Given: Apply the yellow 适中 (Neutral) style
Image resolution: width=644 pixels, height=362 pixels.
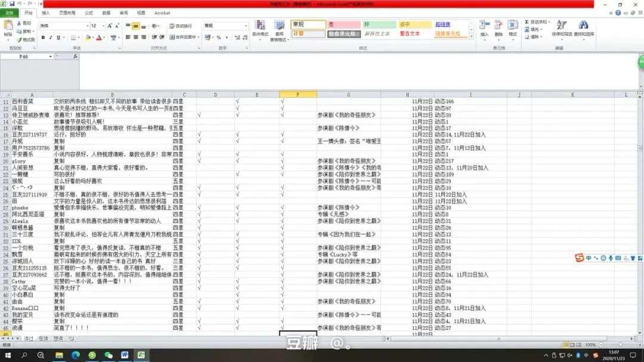Looking at the screenshot, I should pyautogui.click(x=415, y=24).
